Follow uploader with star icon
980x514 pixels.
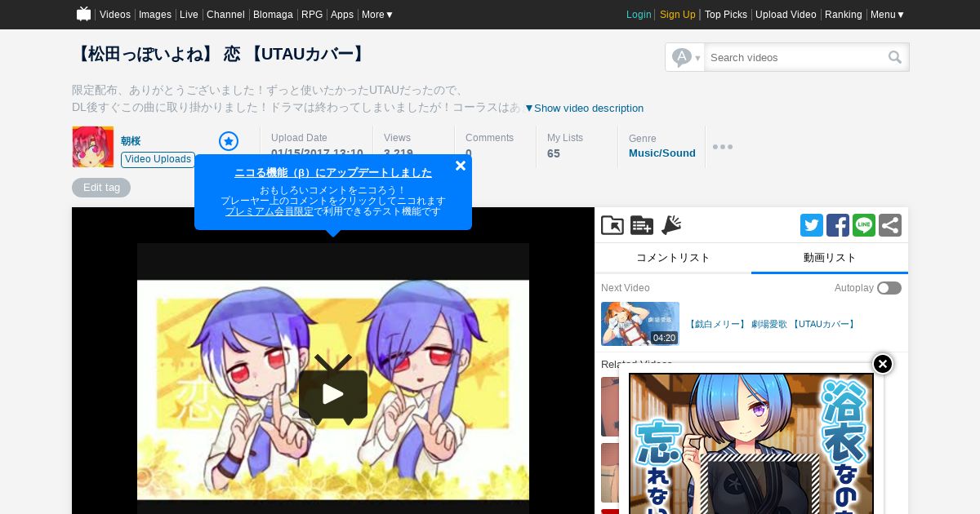(229, 141)
